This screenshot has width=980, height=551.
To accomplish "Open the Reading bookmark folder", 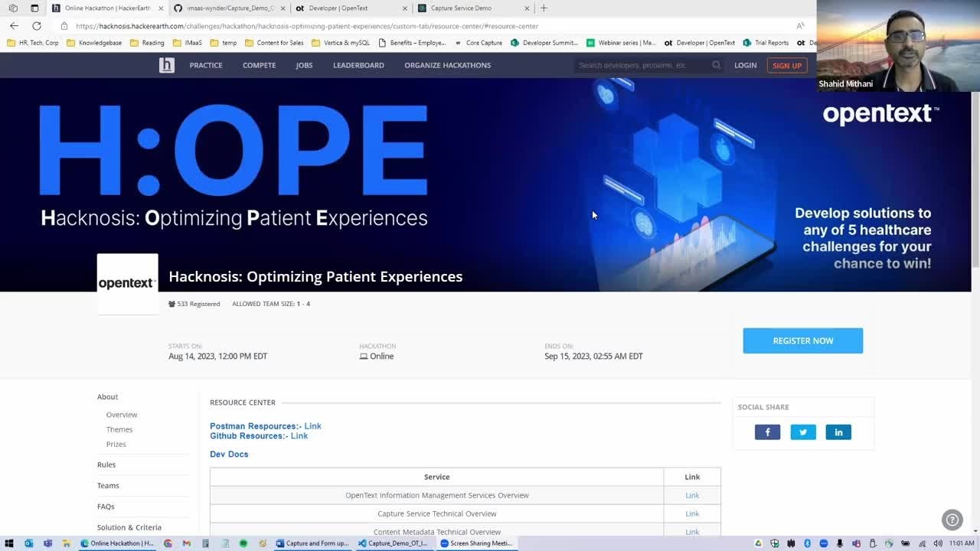I will (146, 43).
